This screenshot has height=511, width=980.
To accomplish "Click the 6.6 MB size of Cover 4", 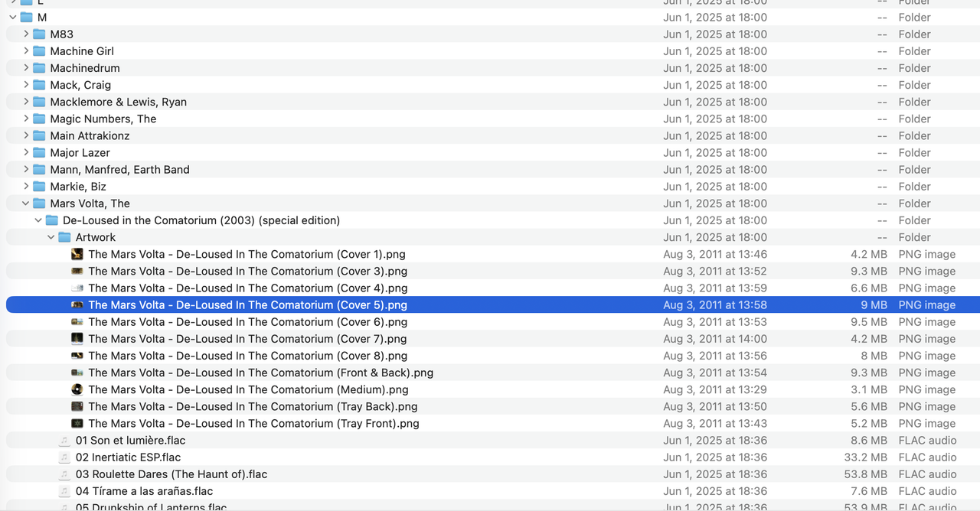I will tap(869, 288).
